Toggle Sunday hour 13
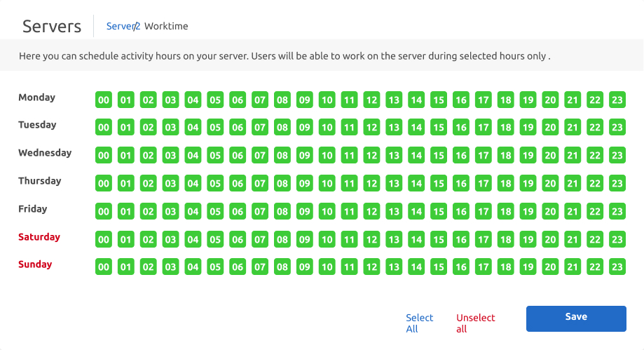This screenshot has width=644, height=350. pos(394,267)
